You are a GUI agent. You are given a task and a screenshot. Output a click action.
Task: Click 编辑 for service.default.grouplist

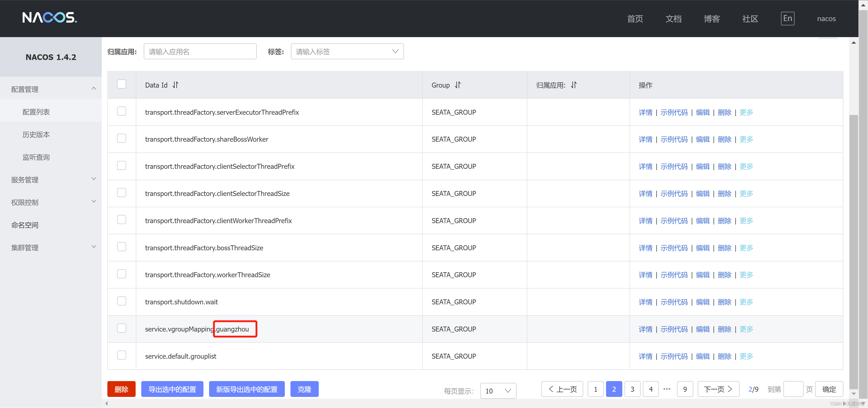pos(703,356)
